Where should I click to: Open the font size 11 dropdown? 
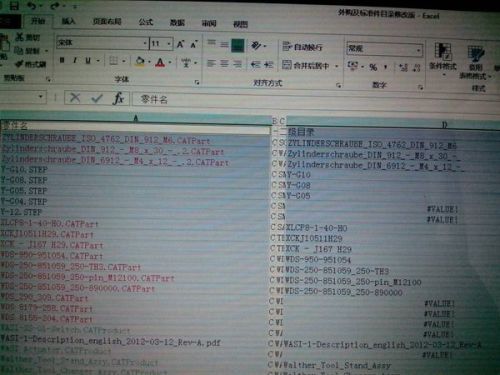[x=169, y=44]
